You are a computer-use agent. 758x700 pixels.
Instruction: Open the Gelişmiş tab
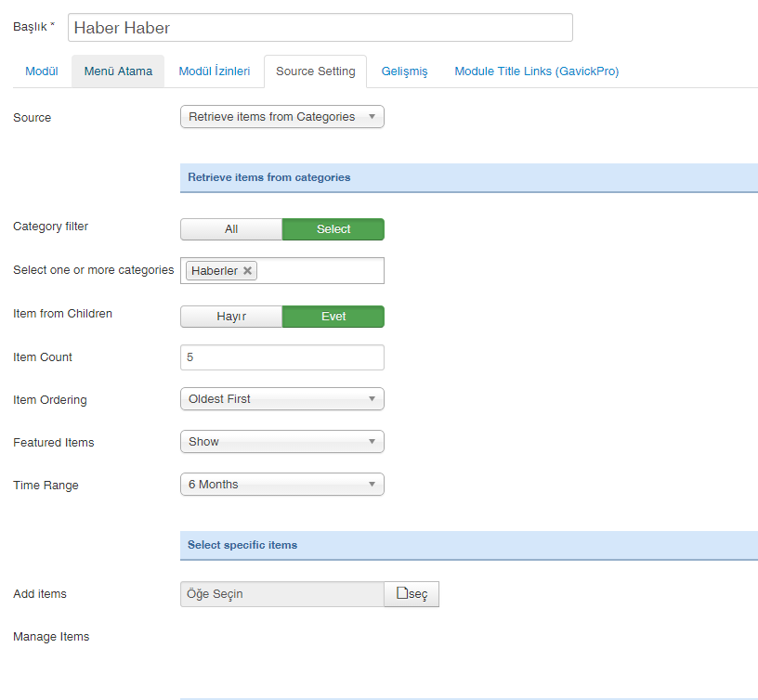405,71
